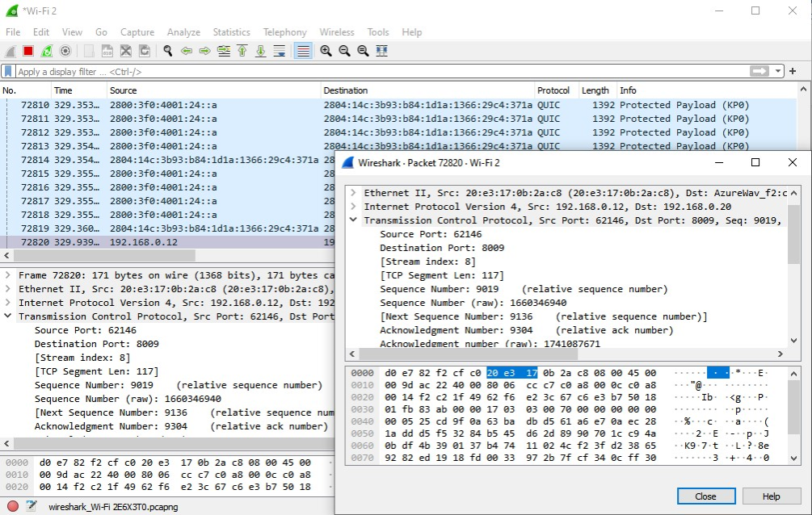
Task: Collapse Transmission Control Protocol in main details pane
Action: click(8, 316)
